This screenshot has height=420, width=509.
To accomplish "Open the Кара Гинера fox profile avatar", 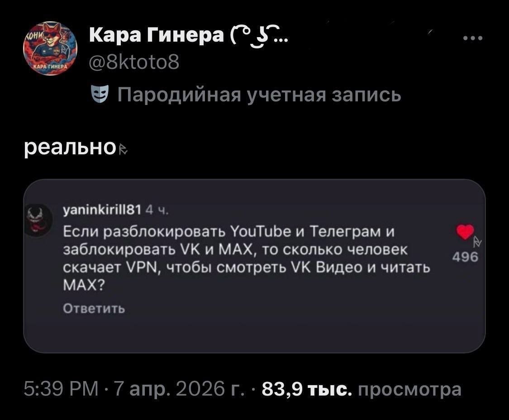I will pyautogui.click(x=50, y=49).
